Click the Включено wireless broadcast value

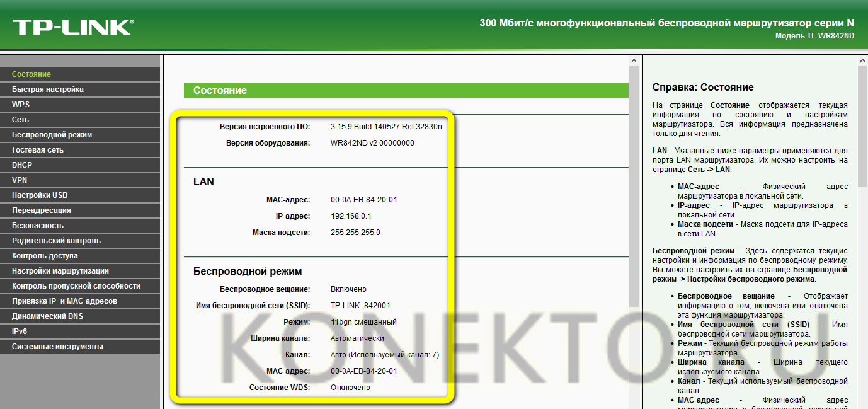click(x=348, y=289)
